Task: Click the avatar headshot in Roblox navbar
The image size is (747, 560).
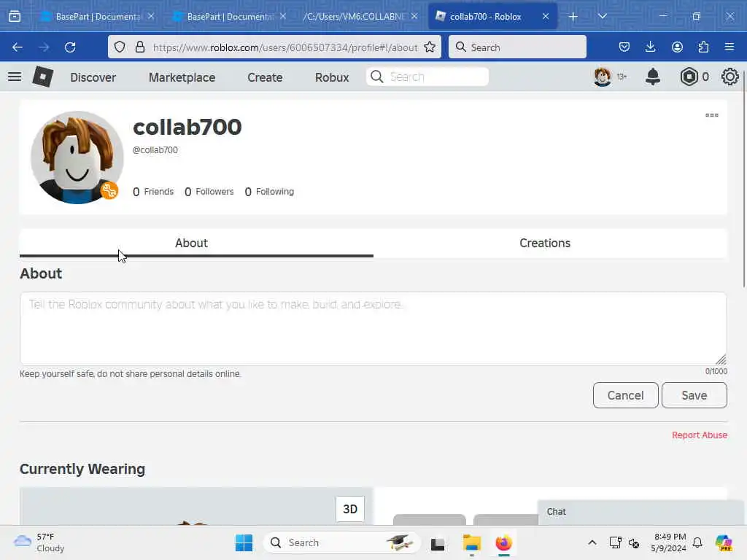Action: 603,77
